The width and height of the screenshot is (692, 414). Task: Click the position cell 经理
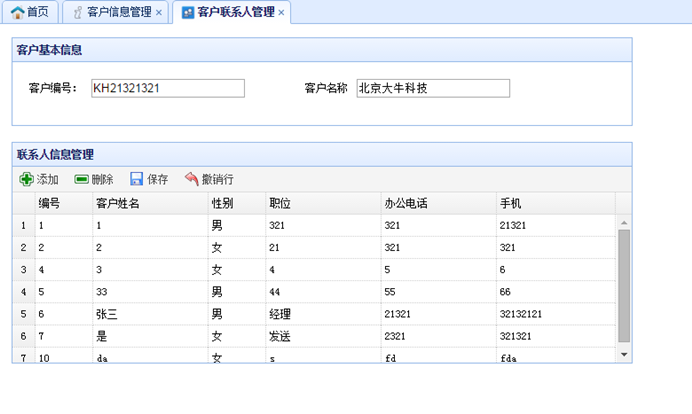[x=323, y=314]
